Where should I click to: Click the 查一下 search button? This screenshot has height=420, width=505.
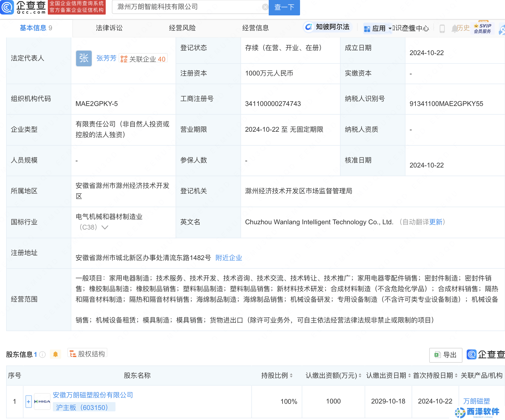pos(284,7)
